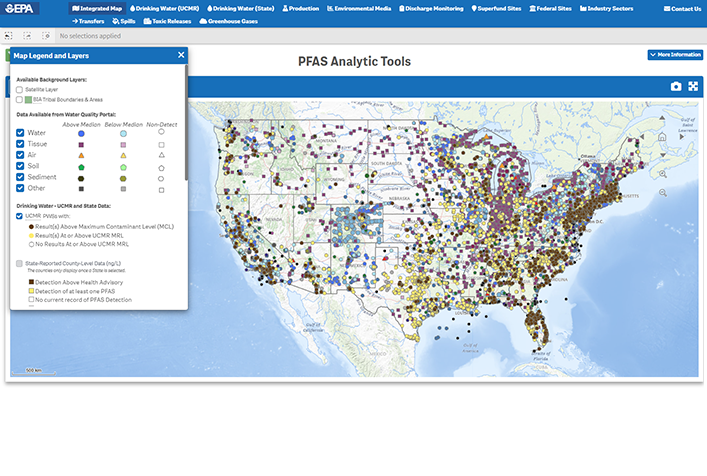Clear all selections icon
Image resolution: width=707 pixels, height=476 pixels.
coord(46,35)
